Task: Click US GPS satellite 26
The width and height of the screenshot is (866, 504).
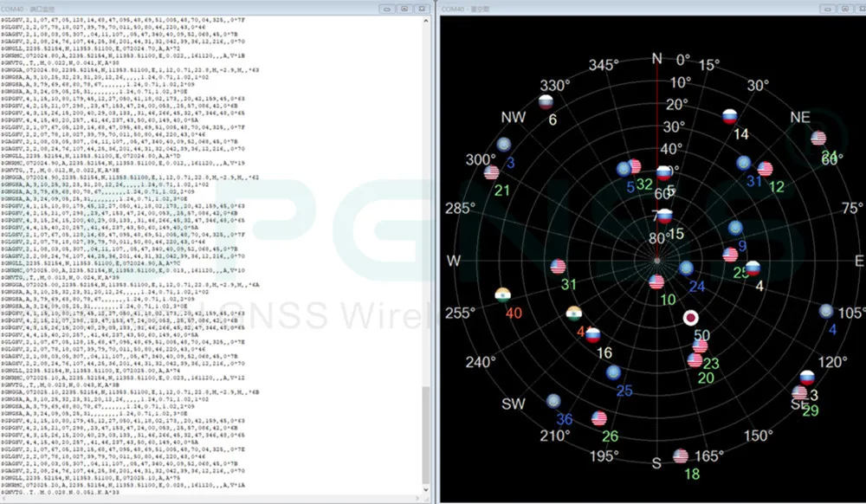Action: [598, 419]
